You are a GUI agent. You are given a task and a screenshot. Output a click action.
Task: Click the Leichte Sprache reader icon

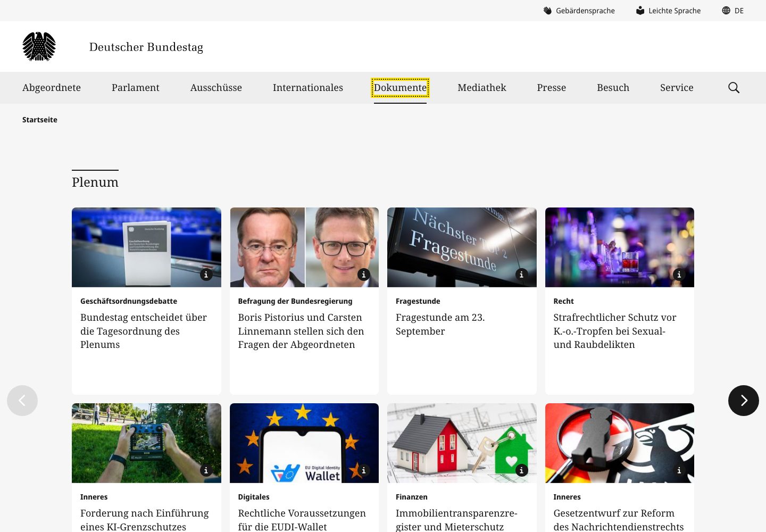coord(640,11)
